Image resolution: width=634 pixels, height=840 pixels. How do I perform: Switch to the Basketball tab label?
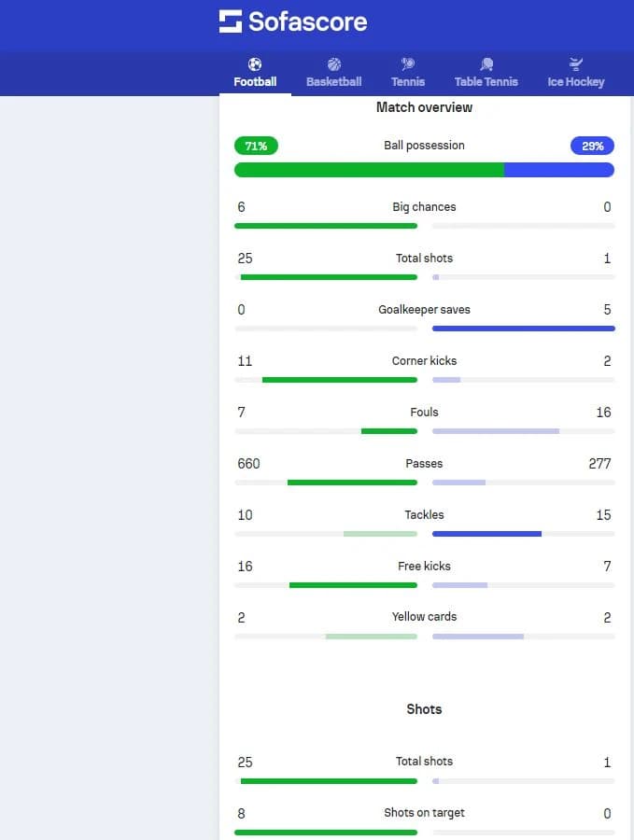(334, 82)
